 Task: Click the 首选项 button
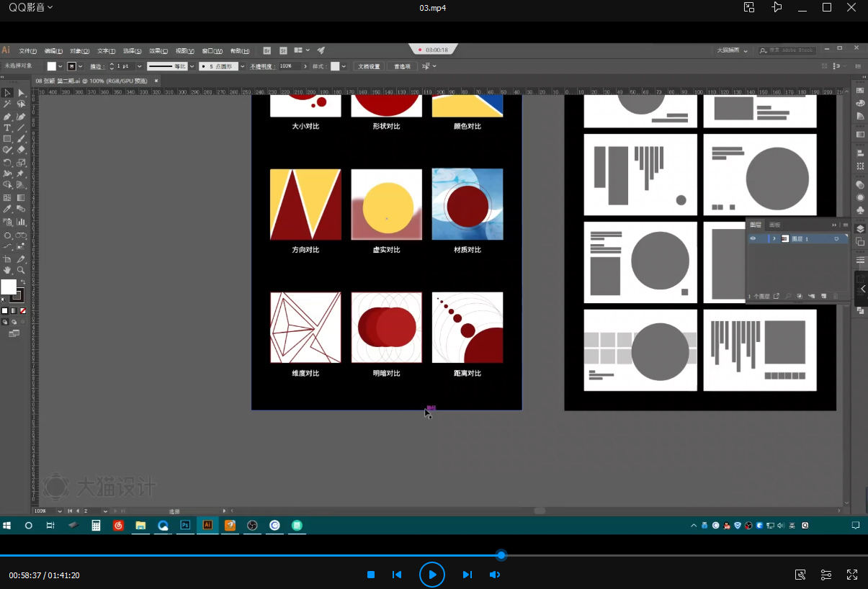pyautogui.click(x=402, y=66)
